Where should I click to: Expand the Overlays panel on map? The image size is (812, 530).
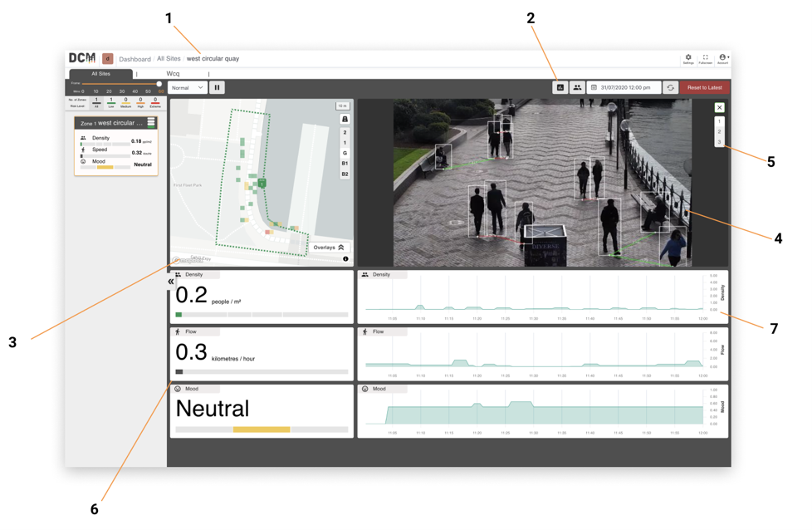pyautogui.click(x=329, y=248)
